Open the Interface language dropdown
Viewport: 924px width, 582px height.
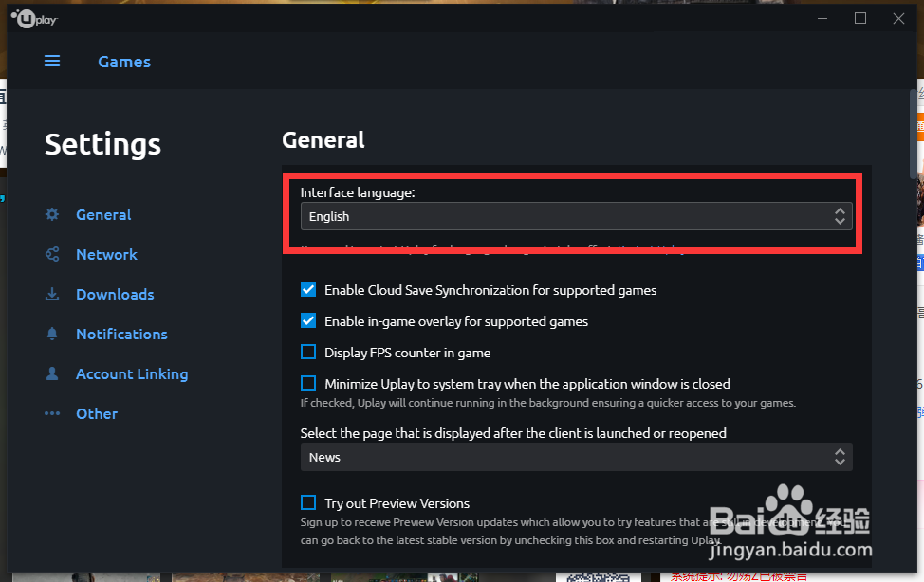coord(576,217)
